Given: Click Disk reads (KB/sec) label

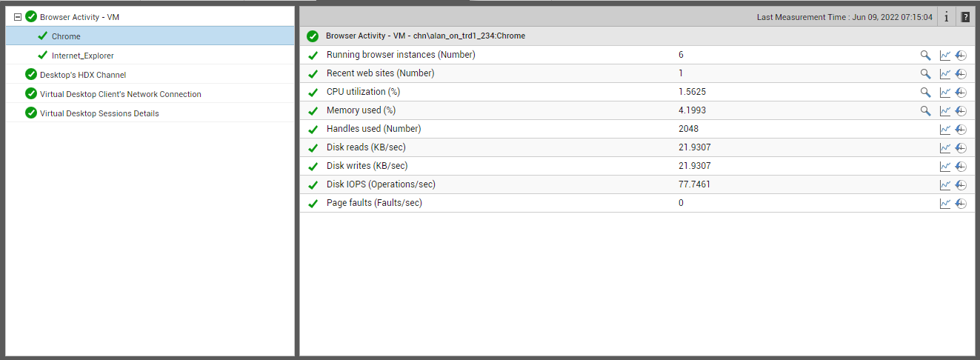Looking at the screenshot, I should [x=366, y=147].
